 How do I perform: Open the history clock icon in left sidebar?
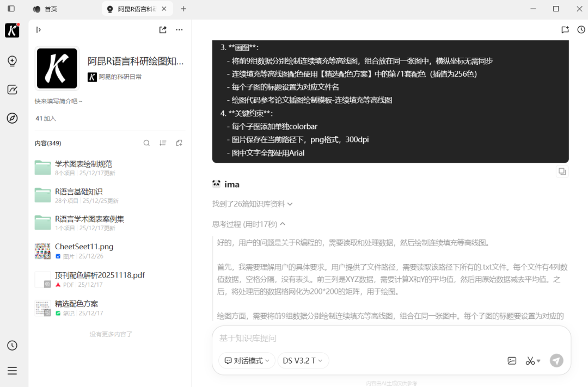[12, 346]
